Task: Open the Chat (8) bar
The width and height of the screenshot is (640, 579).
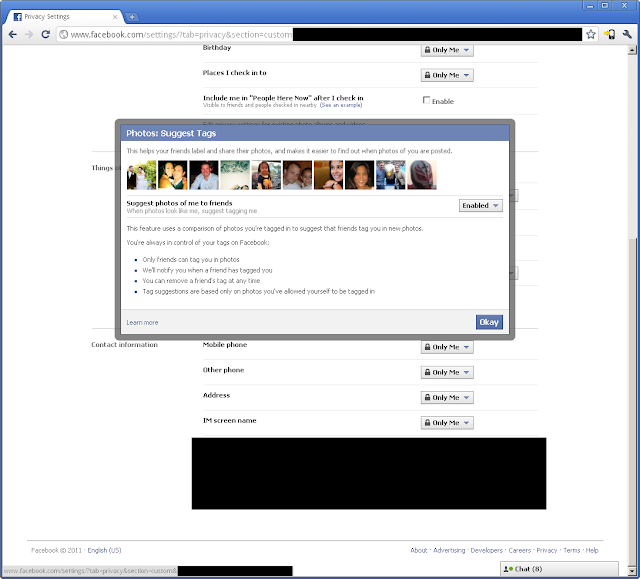Action: pyautogui.click(x=559, y=569)
